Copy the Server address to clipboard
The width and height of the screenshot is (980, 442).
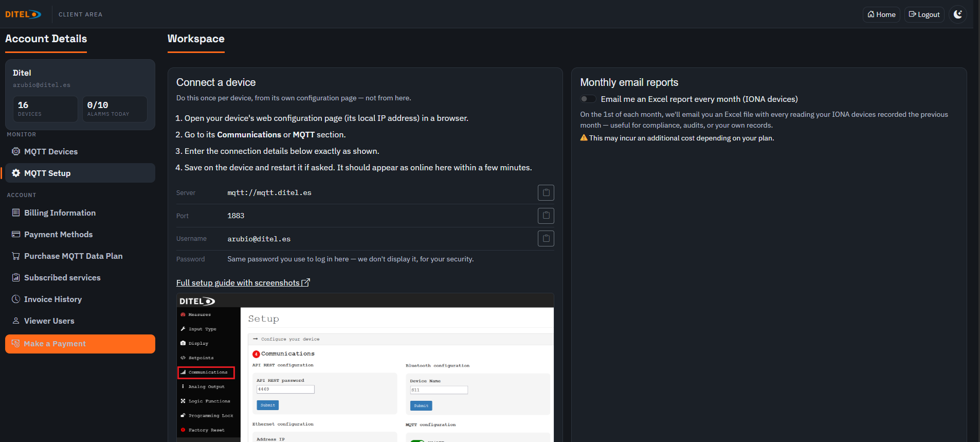click(546, 192)
